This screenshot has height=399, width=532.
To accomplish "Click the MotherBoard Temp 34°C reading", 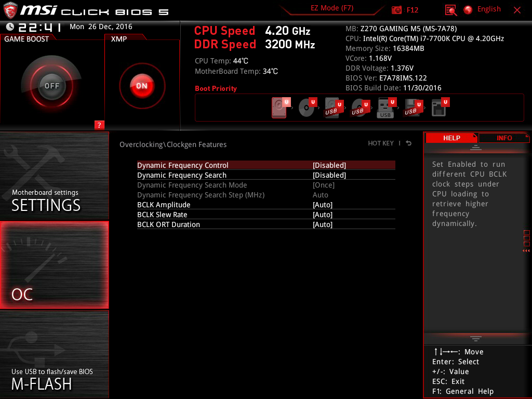I will pyautogui.click(x=236, y=71).
